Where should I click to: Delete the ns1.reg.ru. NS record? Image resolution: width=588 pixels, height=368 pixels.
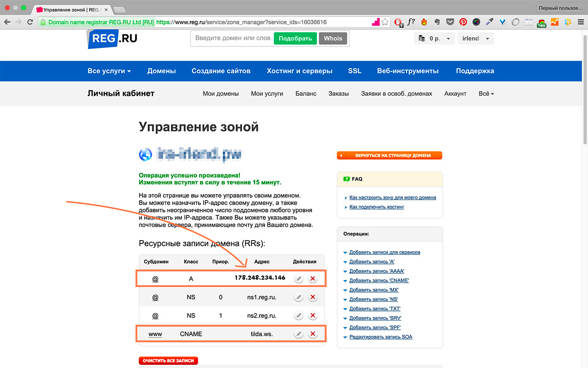(313, 297)
